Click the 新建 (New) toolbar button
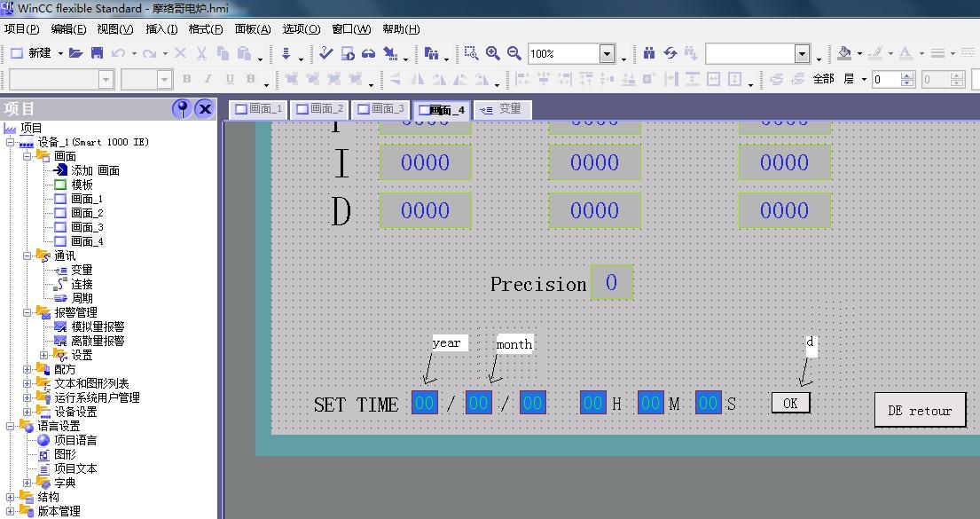The image size is (980, 519). (31, 53)
